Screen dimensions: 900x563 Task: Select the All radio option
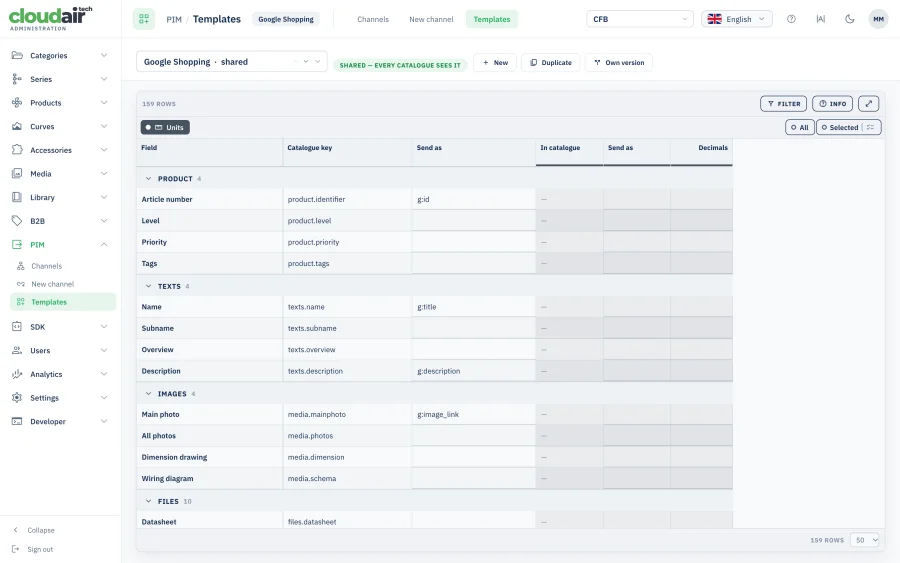coord(800,127)
